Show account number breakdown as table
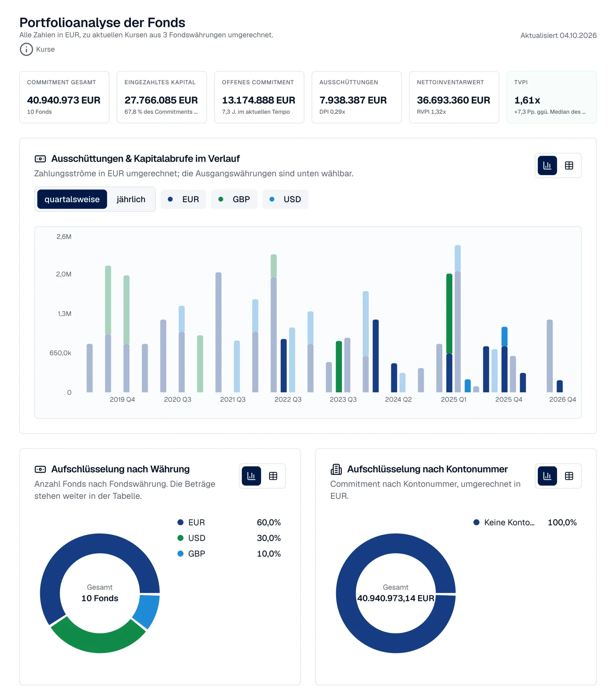 click(569, 476)
